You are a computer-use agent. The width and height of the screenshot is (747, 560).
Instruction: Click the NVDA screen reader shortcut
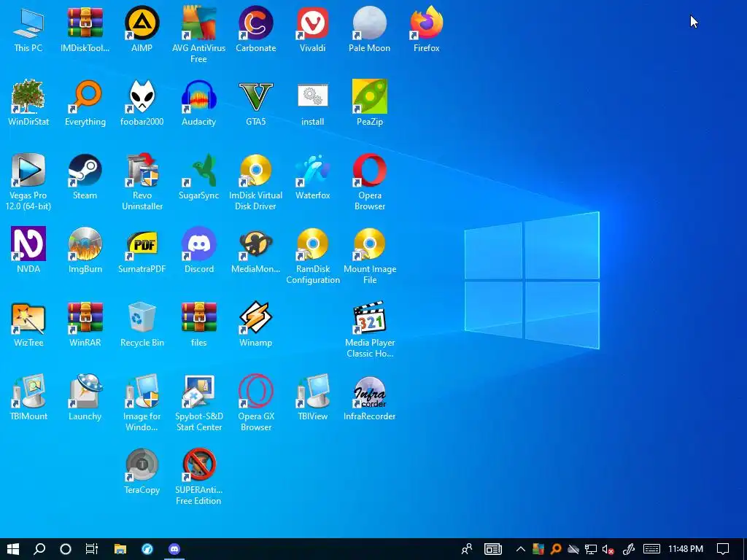click(28, 251)
